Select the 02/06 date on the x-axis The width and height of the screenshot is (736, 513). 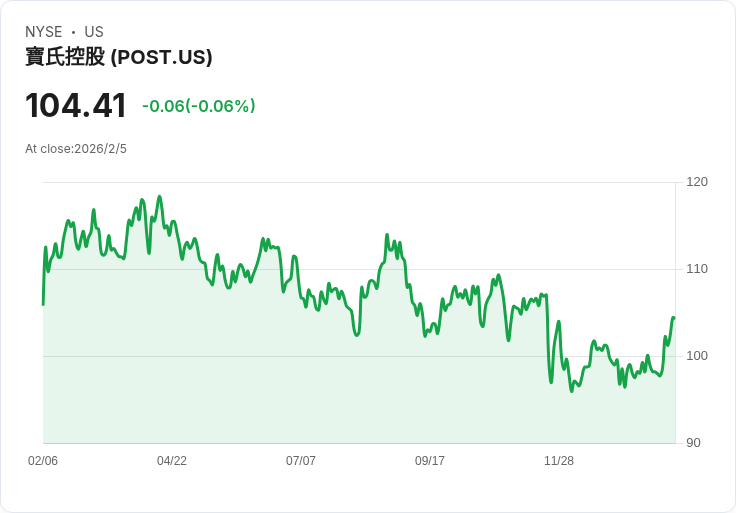pyautogui.click(x=43, y=461)
